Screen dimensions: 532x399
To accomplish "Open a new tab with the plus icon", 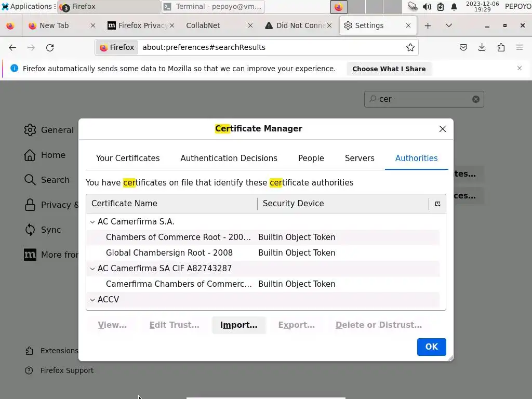I will tap(428, 26).
